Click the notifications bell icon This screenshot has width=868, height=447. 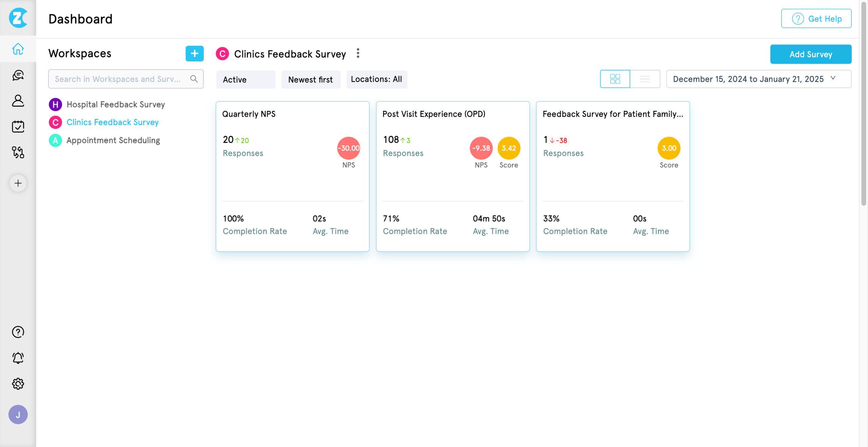(18, 358)
